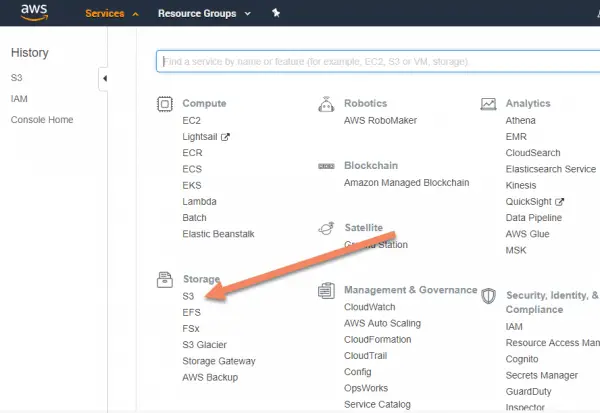This screenshot has height=413, width=600.
Task: Open AWS Glue service
Action: pyautogui.click(x=527, y=234)
